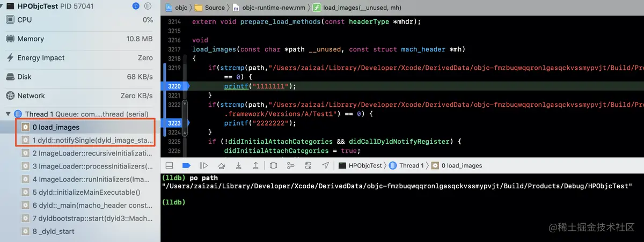Open the Network gauge
Screen dimensions: 644x242
pos(80,96)
